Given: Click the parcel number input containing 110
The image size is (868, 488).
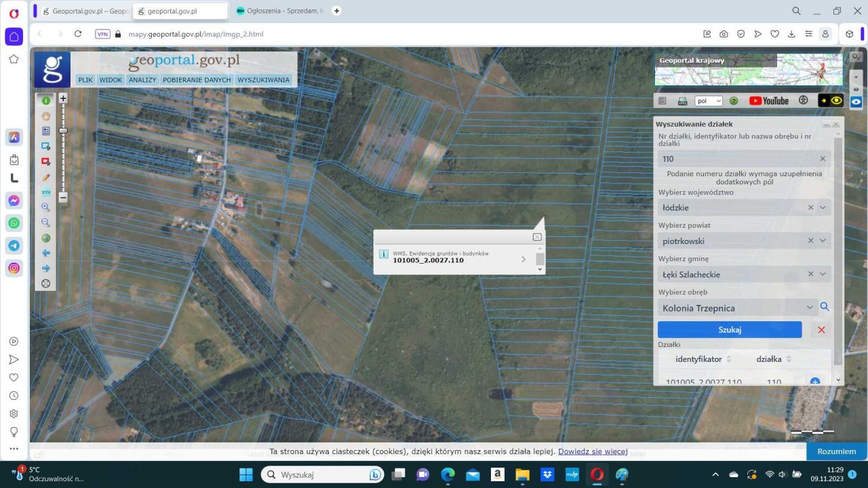Looking at the screenshot, I should 744,159.
